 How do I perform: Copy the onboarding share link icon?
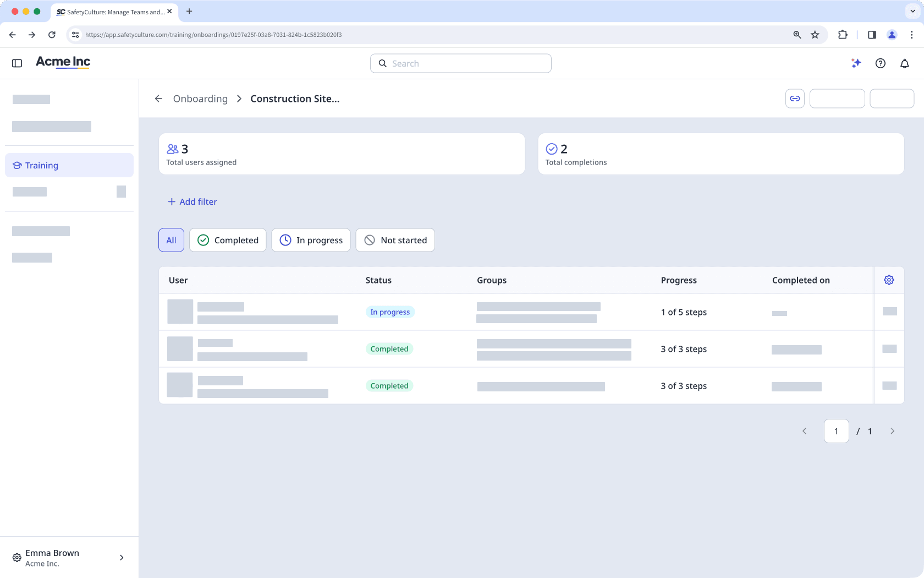tap(795, 98)
